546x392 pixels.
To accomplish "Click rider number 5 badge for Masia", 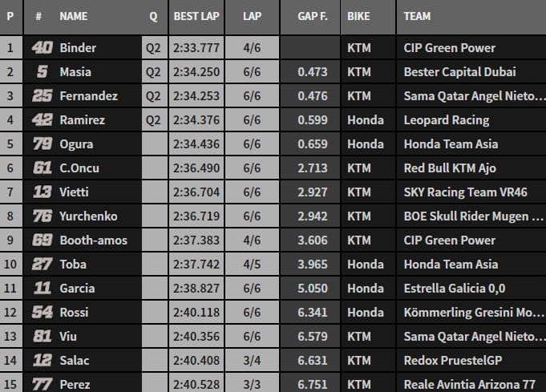I will tap(42, 72).
